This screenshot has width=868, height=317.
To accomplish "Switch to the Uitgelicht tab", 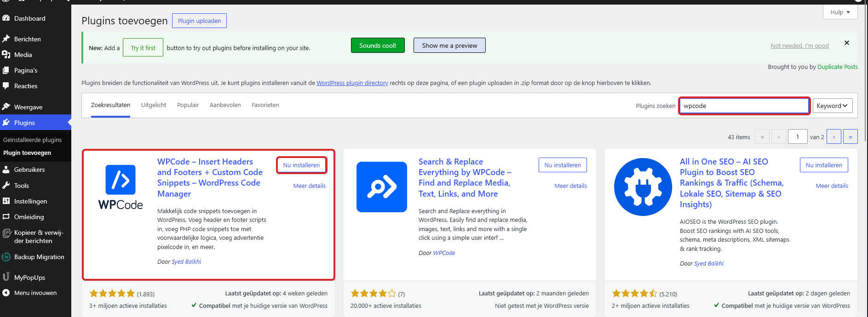I will [154, 105].
